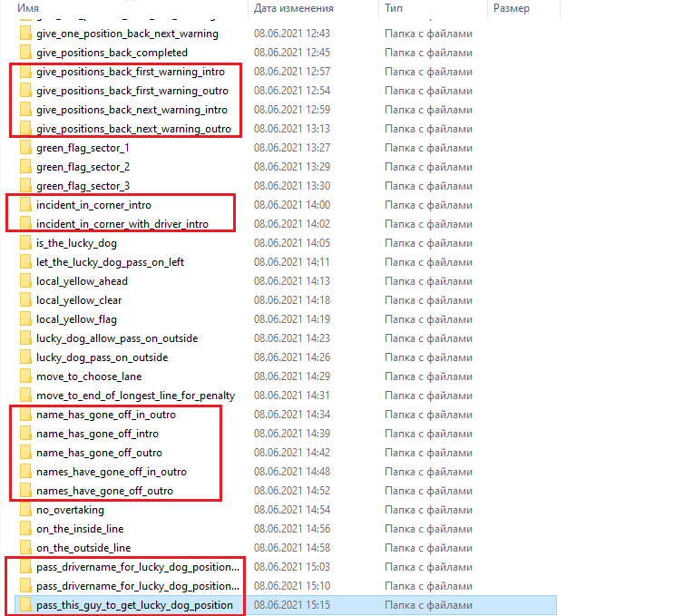Image resolution: width=693 pixels, height=616 pixels.
Task: Click date 08.06.2021 14:58 of on_the_outside_line
Action: click(x=292, y=548)
